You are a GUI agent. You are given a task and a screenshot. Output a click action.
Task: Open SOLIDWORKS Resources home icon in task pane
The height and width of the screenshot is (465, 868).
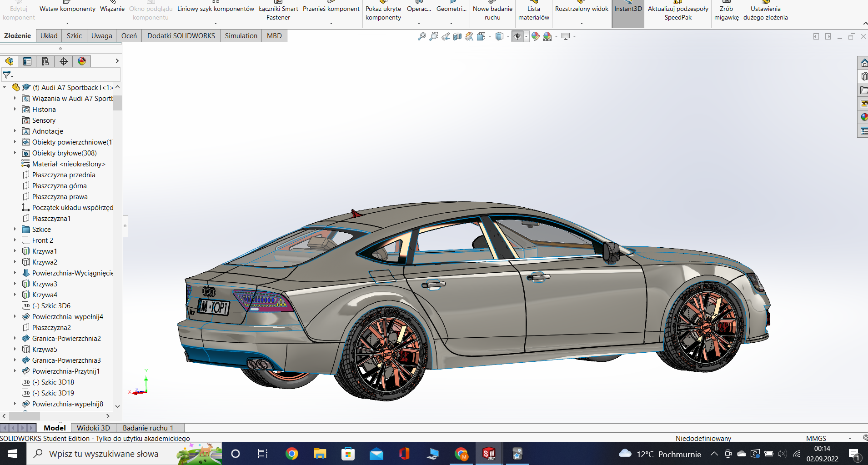(x=863, y=63)
